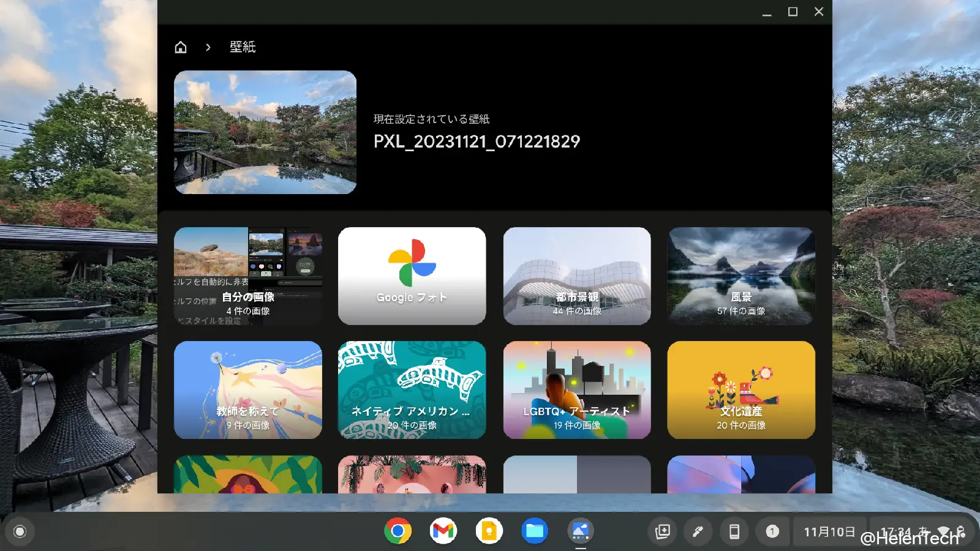
Task: Open Phone Hub from the shelf
Action: 734,531
